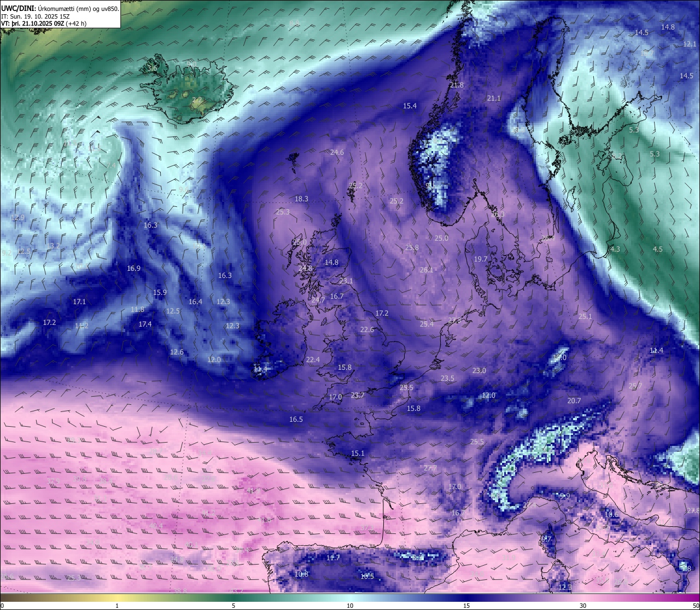
Task: Click the value 22.6 over eastern England
Action: (x=367, y=329)
